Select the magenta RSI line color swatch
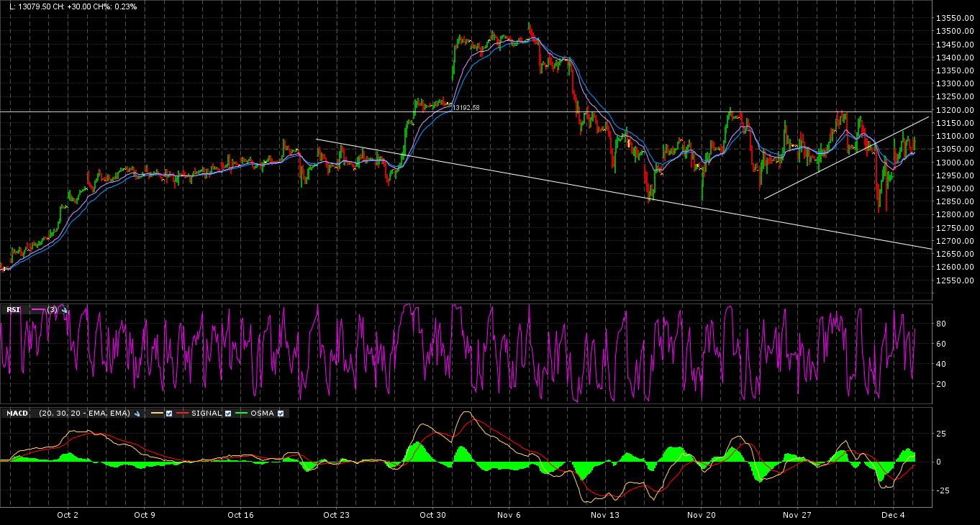Screen dimensions: 980x525 tap(38, 310)
